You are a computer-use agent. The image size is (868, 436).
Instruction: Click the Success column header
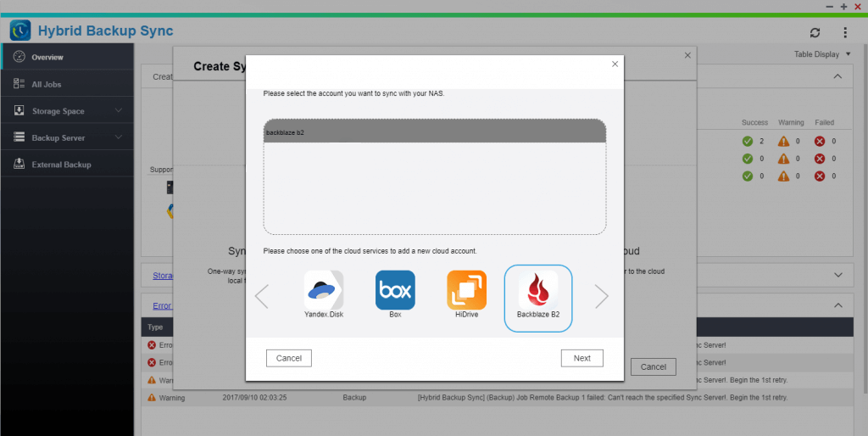pos(754,122)
